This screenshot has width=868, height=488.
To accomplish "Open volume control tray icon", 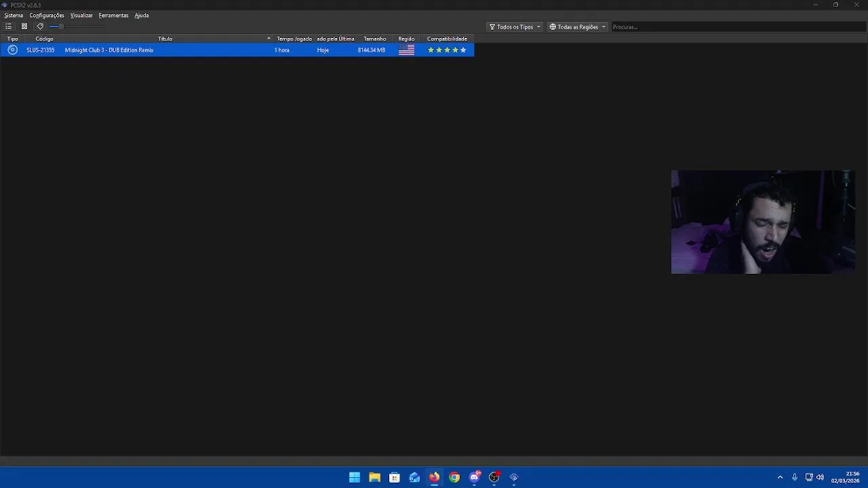I will coord(821,477).
